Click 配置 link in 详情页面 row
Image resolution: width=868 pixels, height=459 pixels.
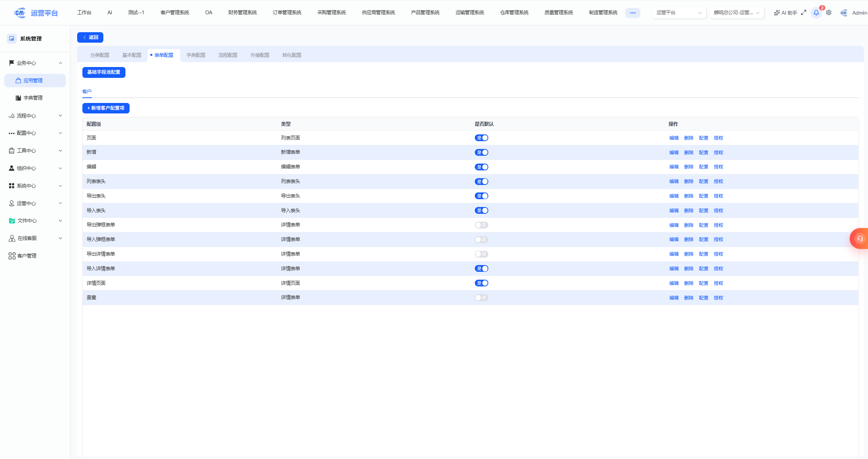pos(704,283)
